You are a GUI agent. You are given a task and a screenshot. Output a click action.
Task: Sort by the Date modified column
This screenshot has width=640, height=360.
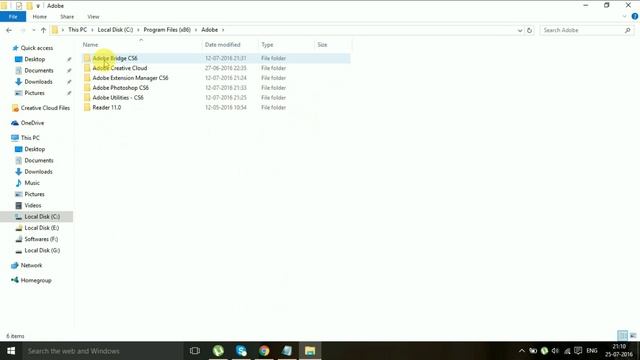click(x=222, y=45)
